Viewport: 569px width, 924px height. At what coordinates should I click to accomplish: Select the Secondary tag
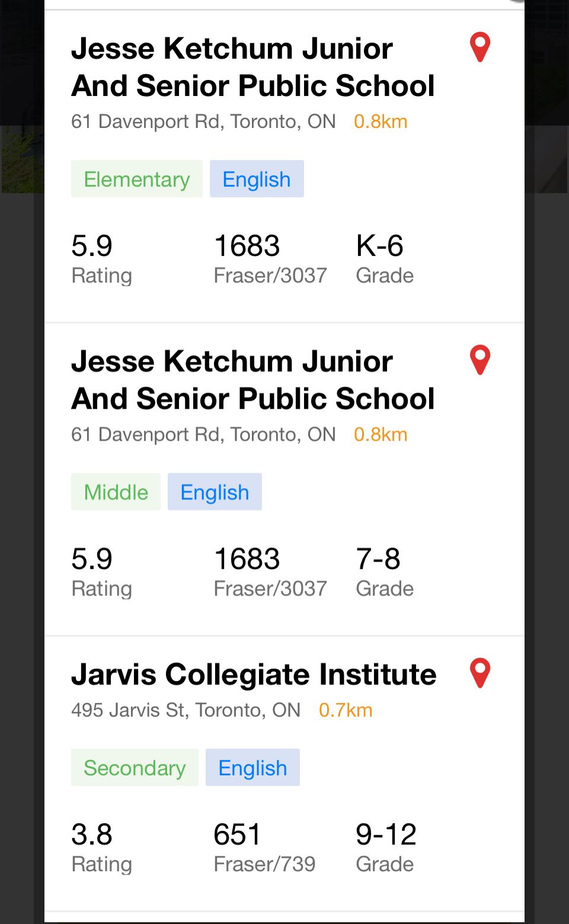(135, 768)
